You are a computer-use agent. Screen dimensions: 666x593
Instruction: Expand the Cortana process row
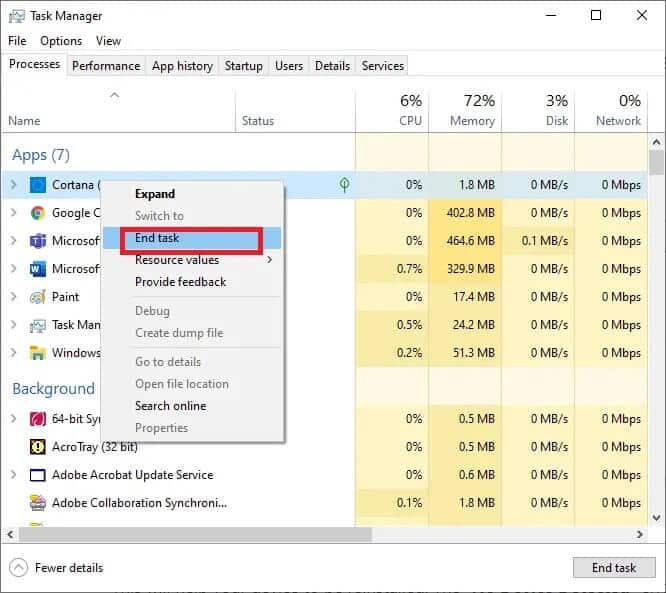point(14,185)
